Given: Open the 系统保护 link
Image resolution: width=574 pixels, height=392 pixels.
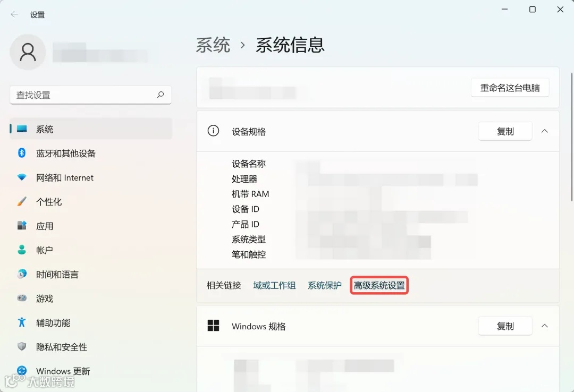Looking at the screenshot, I should [x=324, y=285].
